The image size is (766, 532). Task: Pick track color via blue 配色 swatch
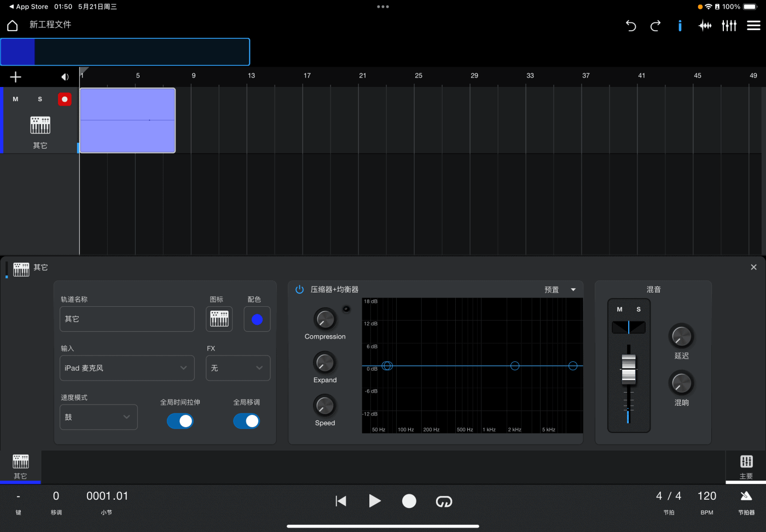257,319
